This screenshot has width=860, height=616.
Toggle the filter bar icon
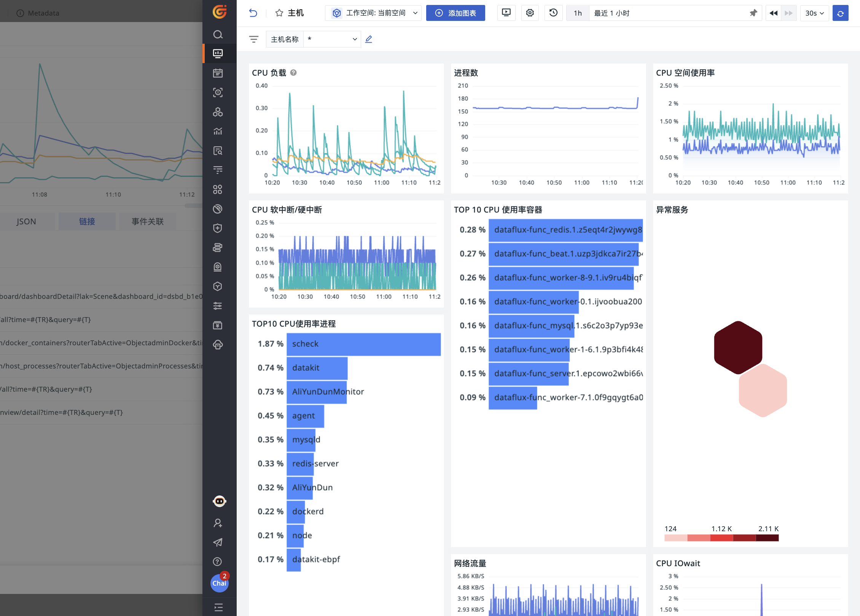(x=254, y=39)
